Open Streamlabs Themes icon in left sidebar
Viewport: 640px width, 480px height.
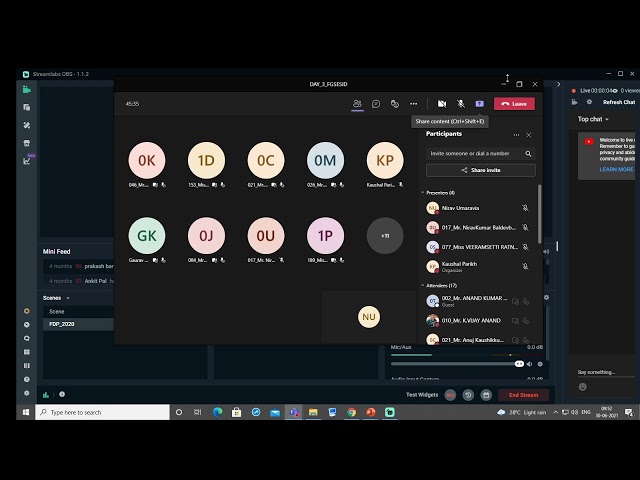click(27, 125)
